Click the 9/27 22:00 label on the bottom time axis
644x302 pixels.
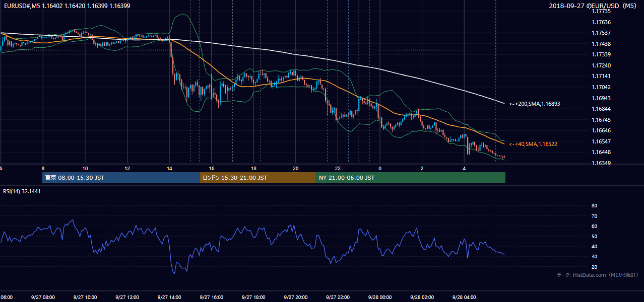(338, 297)
